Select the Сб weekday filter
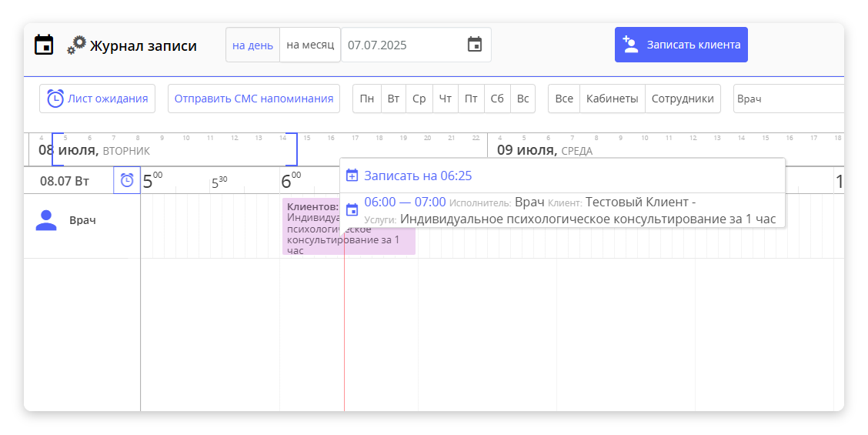 (x=497, y=99)
